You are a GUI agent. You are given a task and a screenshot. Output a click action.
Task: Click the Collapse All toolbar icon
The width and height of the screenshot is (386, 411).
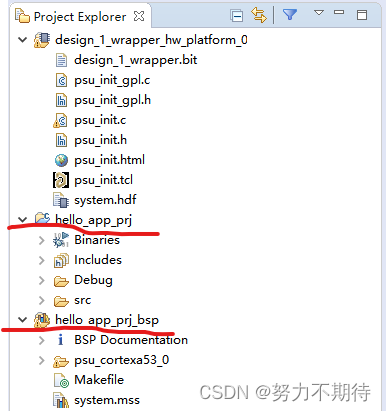[237, 16]
